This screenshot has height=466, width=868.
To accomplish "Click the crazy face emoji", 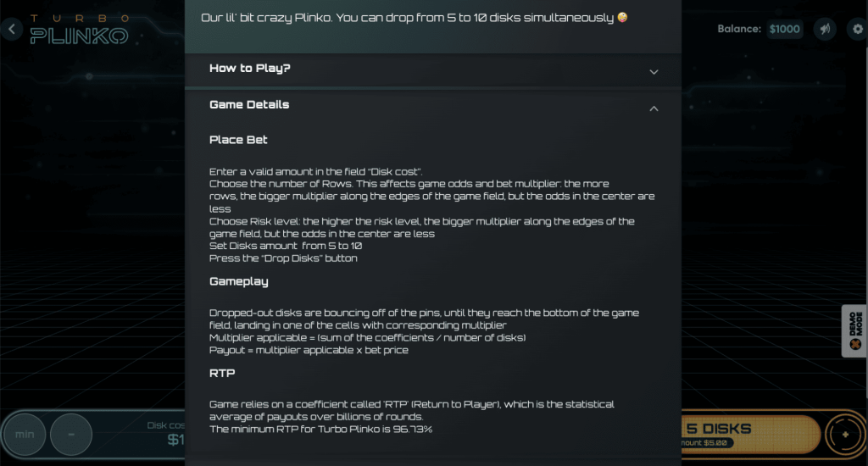I will coord(623,17).
